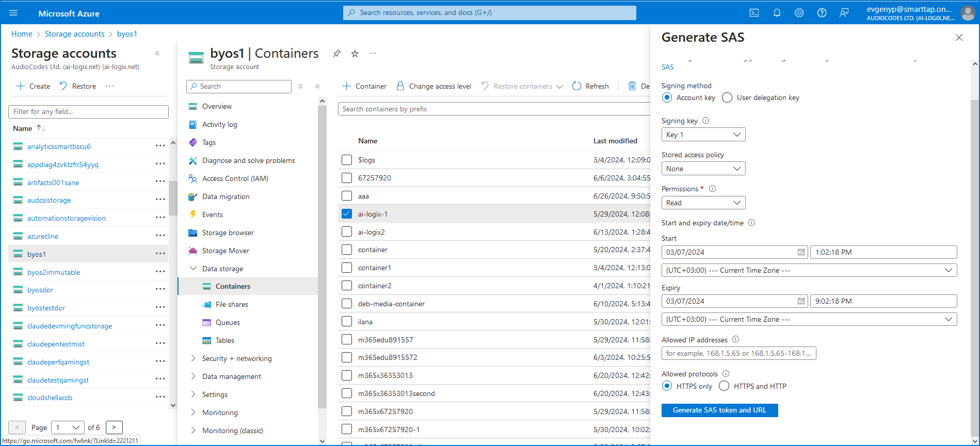Focus the global Azure search bar
Image resolution: width=980 pixels, height=446 pixels.
tap(489, 13)
